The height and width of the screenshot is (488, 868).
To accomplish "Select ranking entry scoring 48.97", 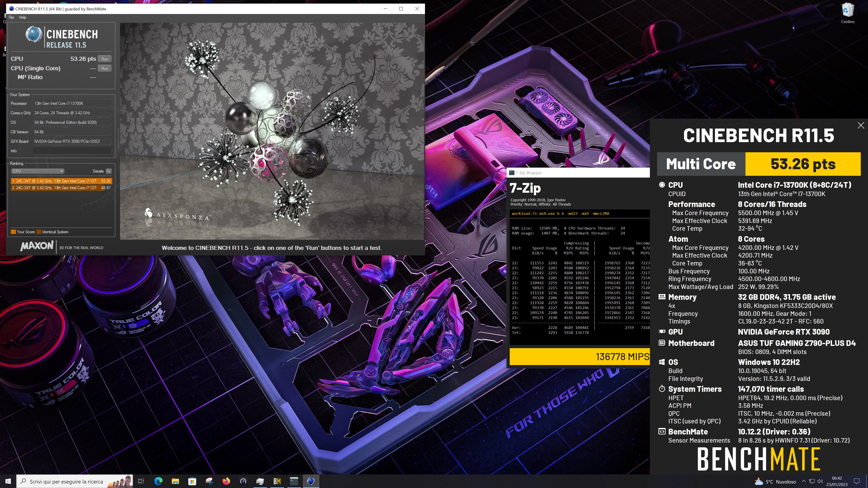I will click(61, 188).
